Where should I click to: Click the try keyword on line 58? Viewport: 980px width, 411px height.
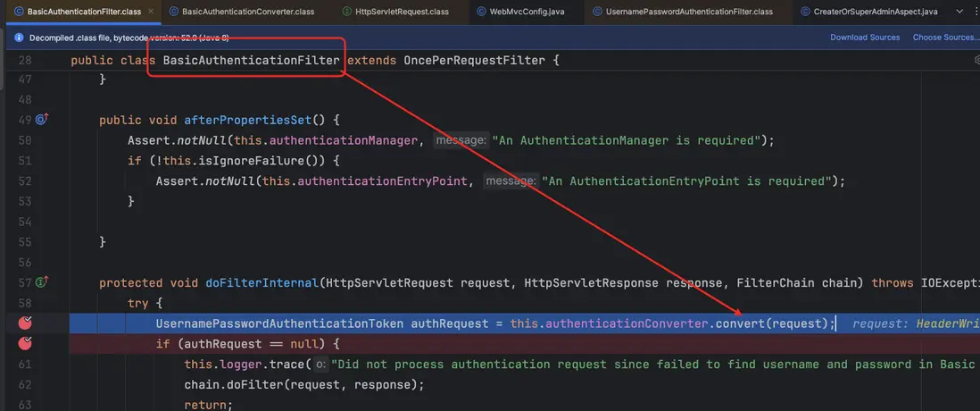coord(138,303)
